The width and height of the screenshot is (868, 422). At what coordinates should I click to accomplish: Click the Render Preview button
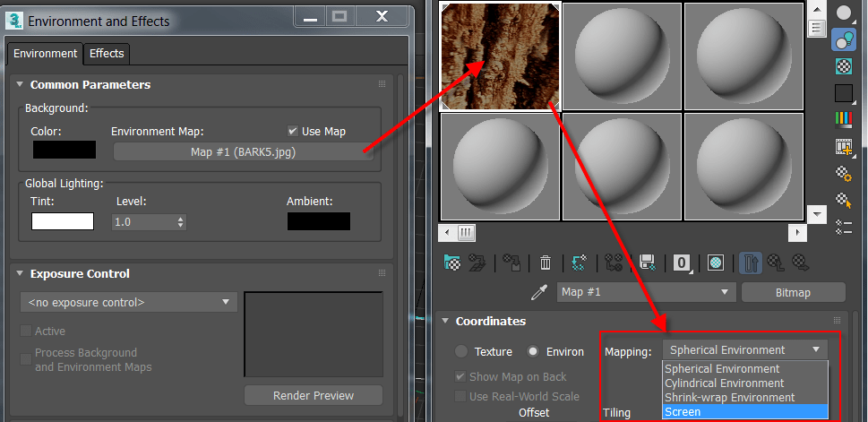pos(314,395)
